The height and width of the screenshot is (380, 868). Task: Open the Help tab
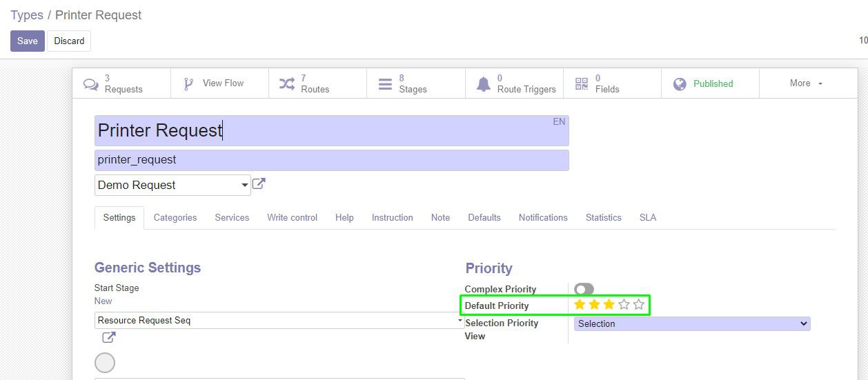click(x=344, y=217)
